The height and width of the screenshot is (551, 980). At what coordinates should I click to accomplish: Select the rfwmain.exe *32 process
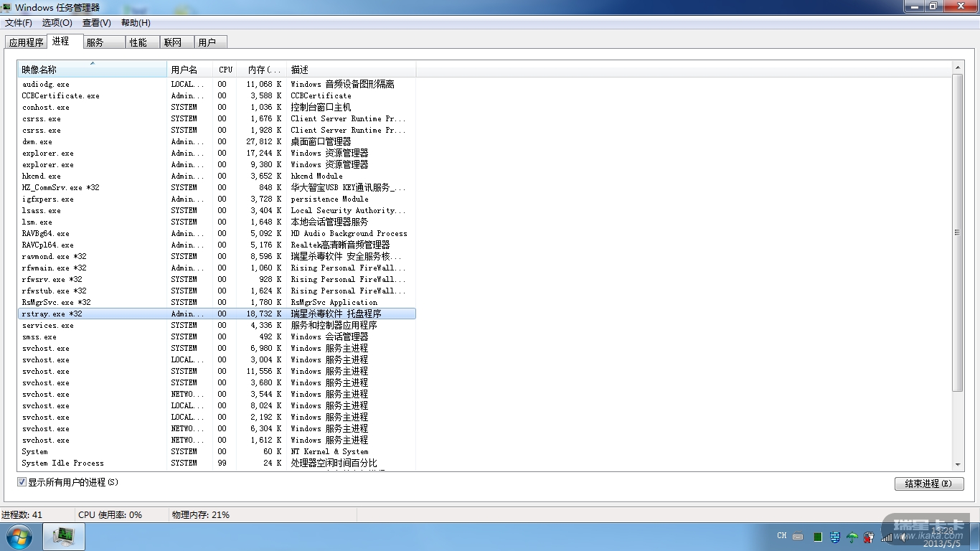pyautogui.click(x=217, y=268)
